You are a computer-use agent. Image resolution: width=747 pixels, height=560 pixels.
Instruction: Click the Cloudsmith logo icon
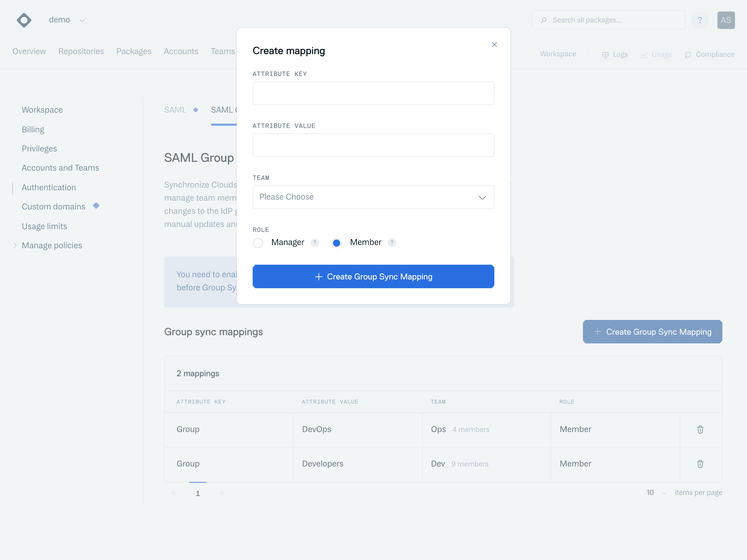24,20
